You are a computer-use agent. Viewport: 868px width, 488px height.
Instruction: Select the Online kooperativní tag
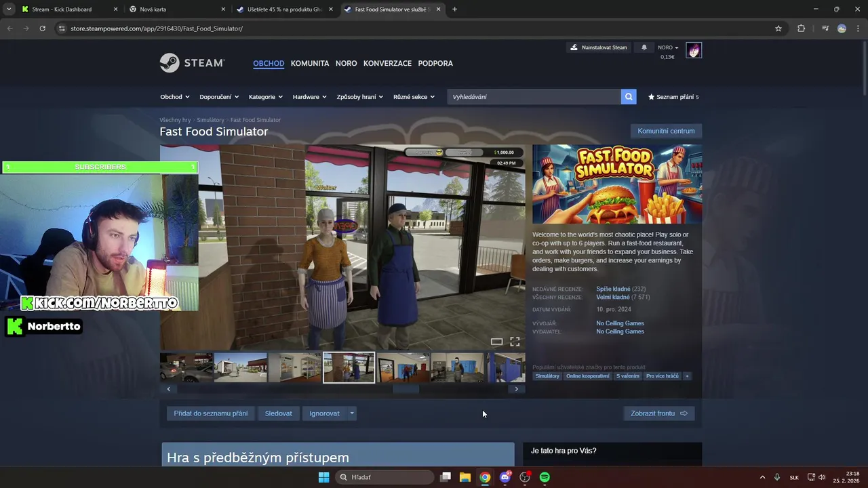[x=588, y=376]
